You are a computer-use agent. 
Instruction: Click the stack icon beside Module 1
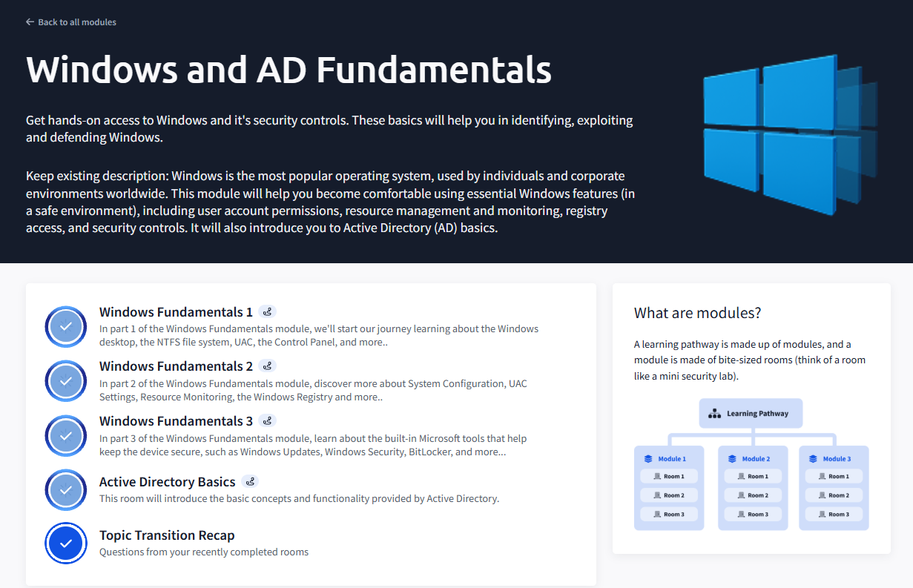coord(648,459)
